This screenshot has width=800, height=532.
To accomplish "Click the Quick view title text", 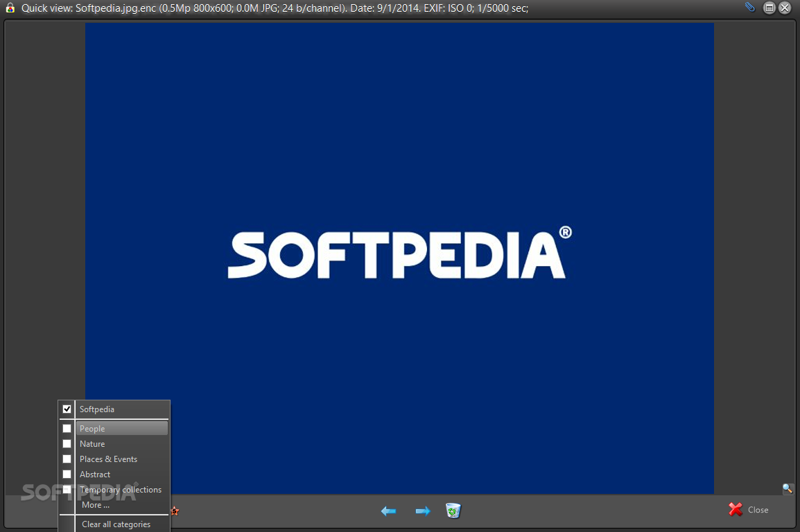I will (x=275, y=8).
